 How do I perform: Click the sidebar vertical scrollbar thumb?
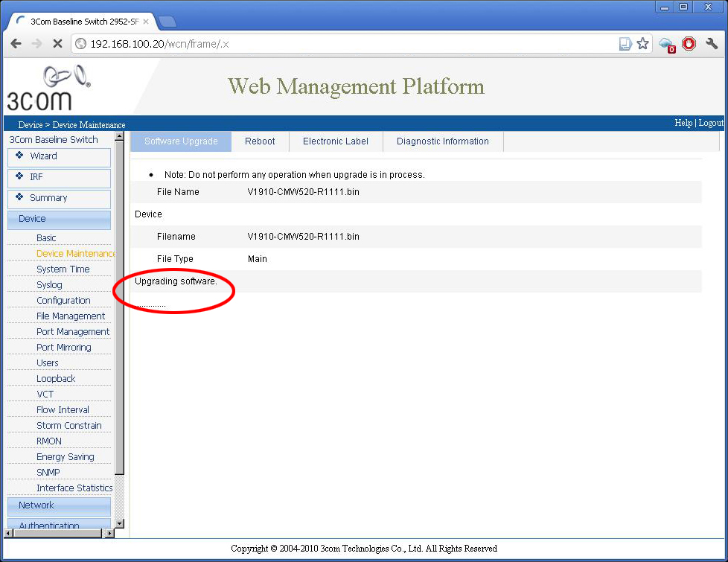[119, 307]
